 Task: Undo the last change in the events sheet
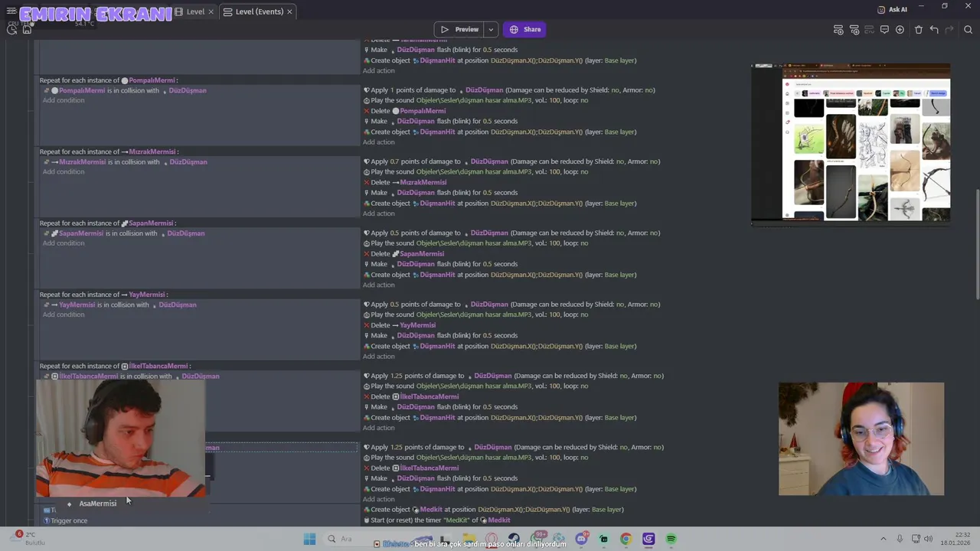pyautogui.click(x=934, y=29)
